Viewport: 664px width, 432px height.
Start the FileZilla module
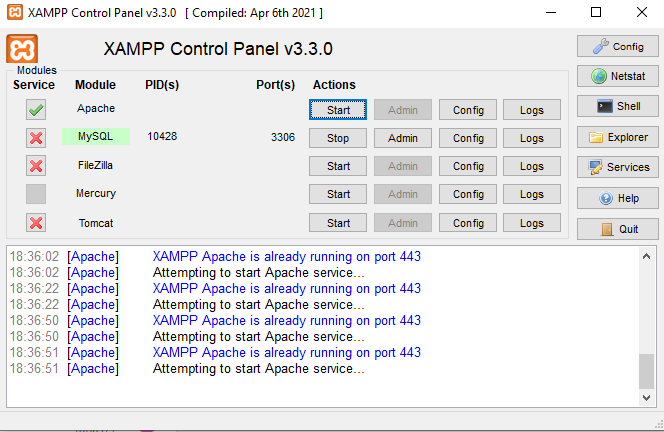[338, 166]
